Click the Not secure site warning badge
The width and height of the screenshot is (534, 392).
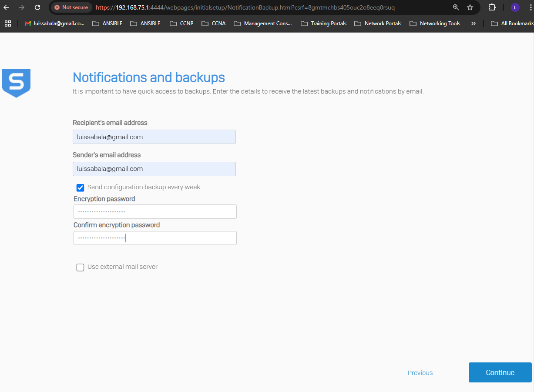[71, 7]
